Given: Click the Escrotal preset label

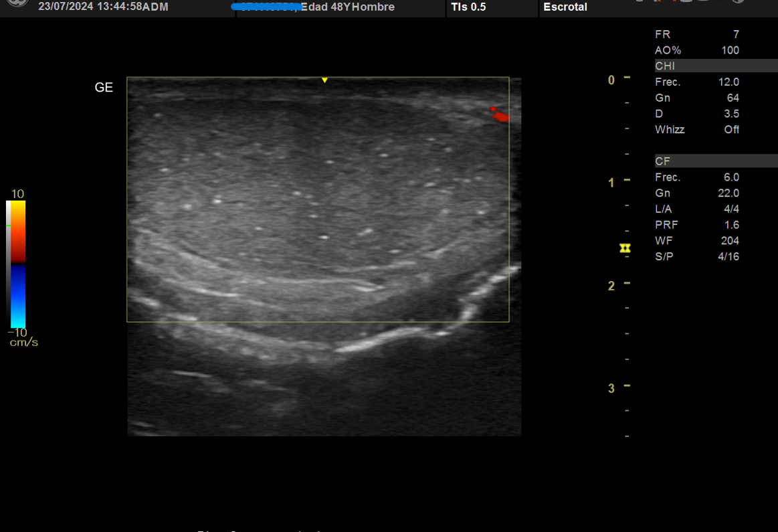Looking at the screenshot, I should (565, 7).
